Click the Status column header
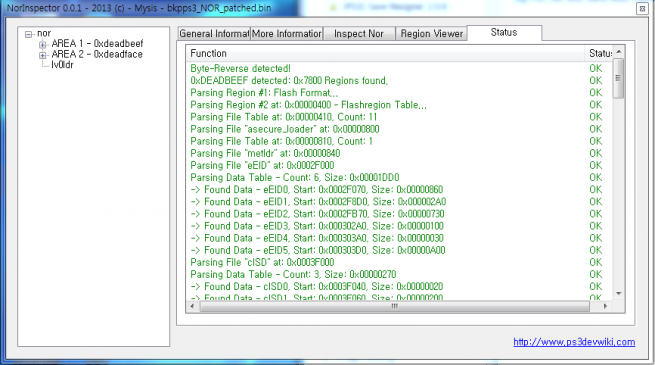This screenshot has width=655, height=365. (599, 53)
